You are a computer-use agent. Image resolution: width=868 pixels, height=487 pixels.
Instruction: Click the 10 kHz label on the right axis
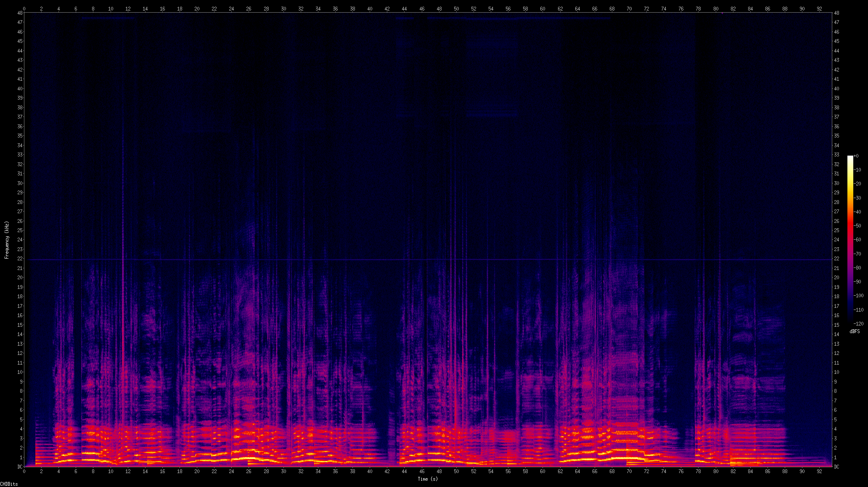click(x=836, y=372)
